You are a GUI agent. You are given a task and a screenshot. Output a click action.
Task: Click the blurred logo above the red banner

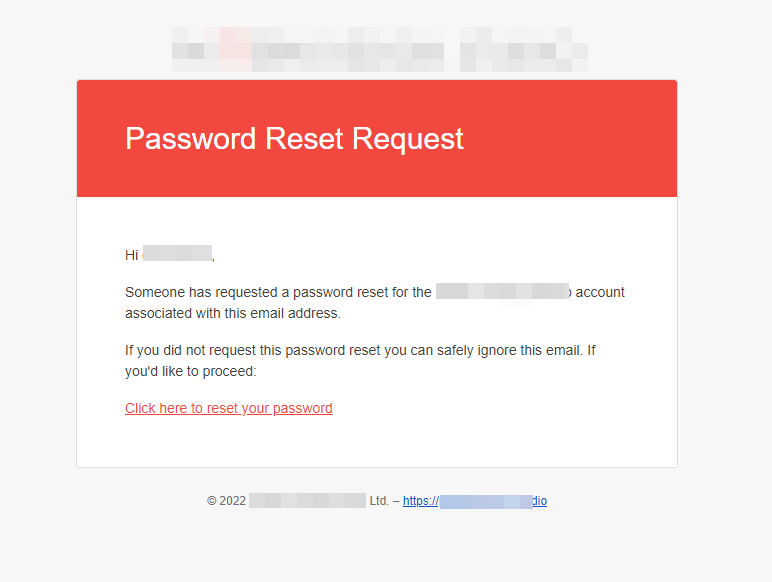click(380, 49)
